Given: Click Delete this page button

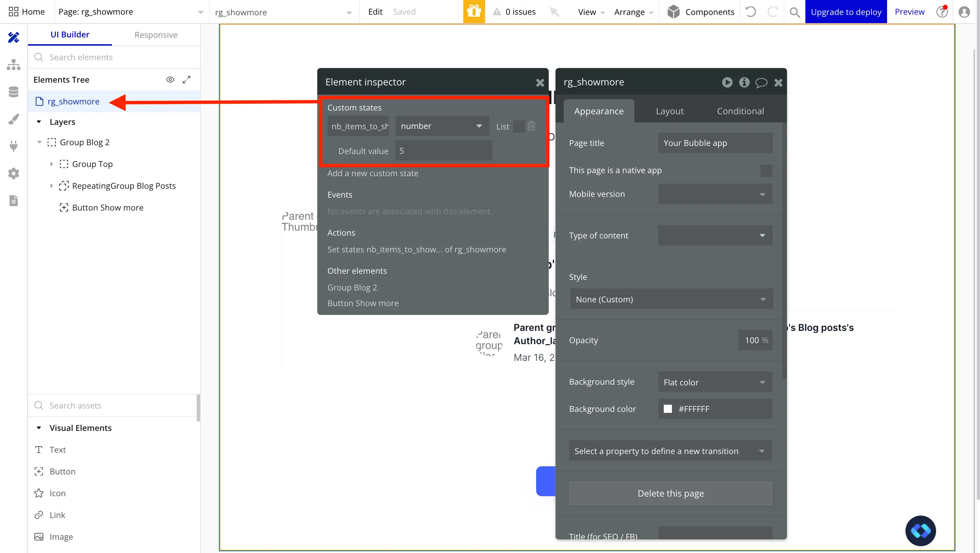Looking at the screenshot, I should [670, 493].
